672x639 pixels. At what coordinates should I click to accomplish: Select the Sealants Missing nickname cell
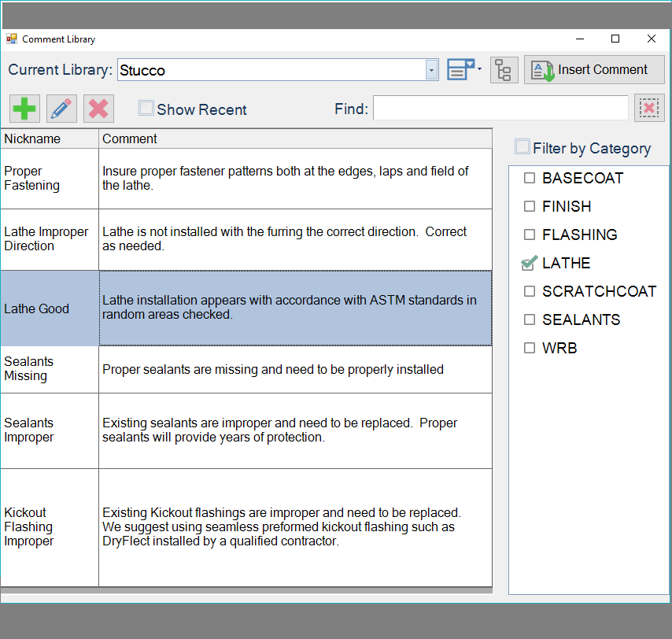pyautogui.click(x=50, y=369)
